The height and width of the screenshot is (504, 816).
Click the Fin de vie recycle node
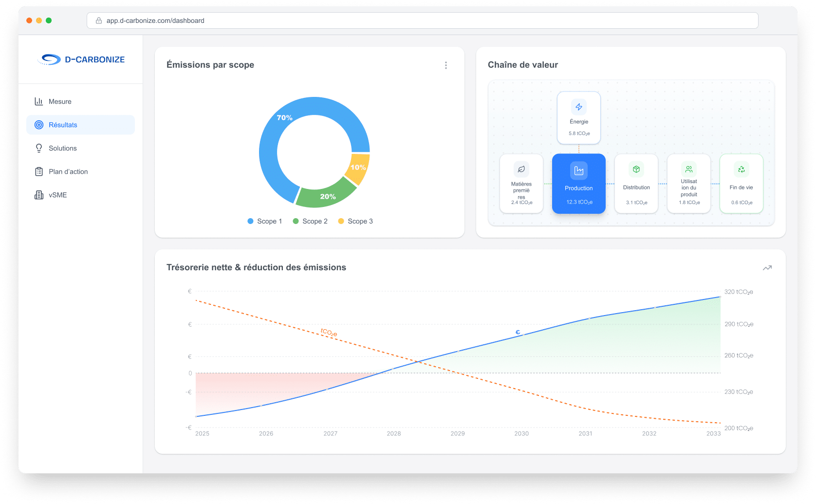click(x=741, y=184)
